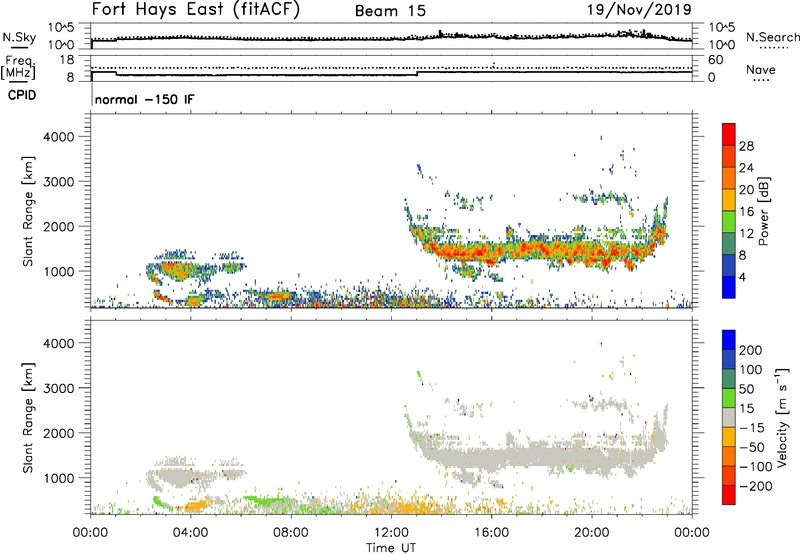Click the '16:00' time tick label
Image resolution: width=800 pixels, height=554 pixels.
point(491,533)
